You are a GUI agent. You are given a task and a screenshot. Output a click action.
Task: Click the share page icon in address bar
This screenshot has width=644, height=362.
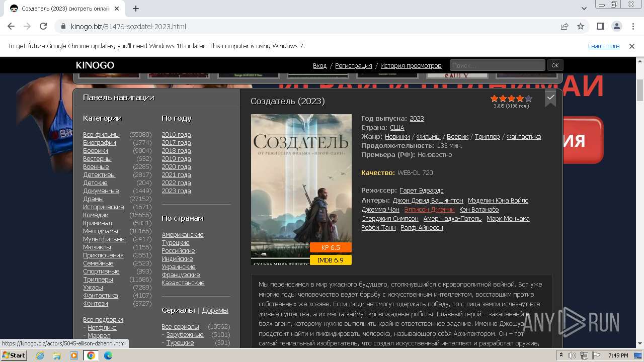[565, 26]
